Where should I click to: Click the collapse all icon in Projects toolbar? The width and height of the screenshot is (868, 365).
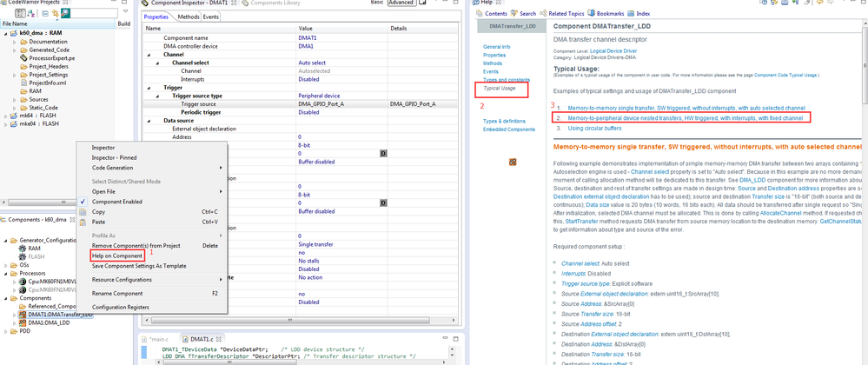(45, 13)
